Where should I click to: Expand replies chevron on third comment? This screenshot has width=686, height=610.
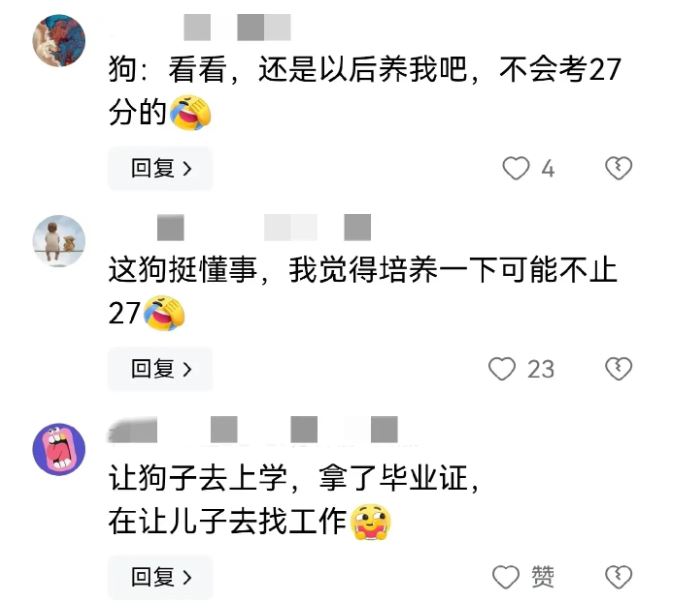(187, 578)
